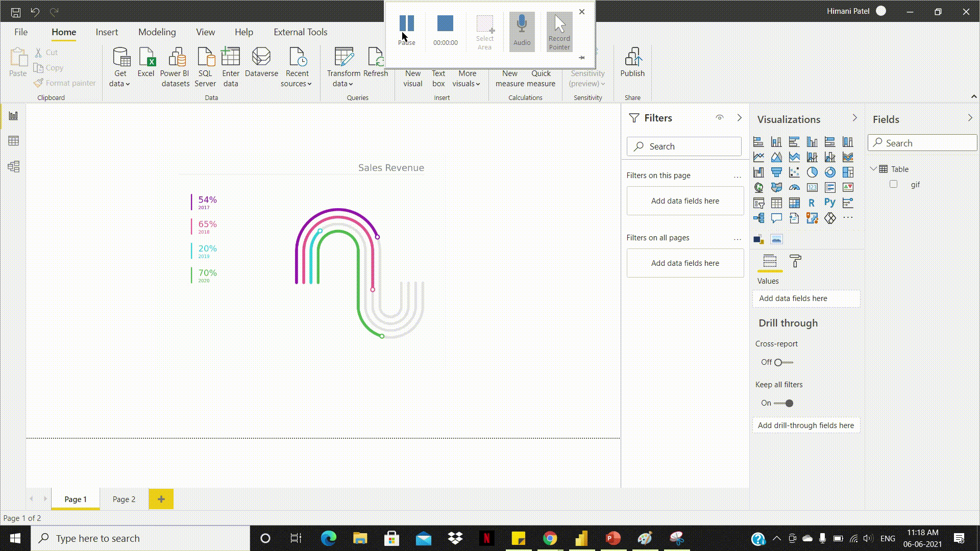980x551 pixels.
Task: Select the pie chart visual
Action: click(812, 172)
